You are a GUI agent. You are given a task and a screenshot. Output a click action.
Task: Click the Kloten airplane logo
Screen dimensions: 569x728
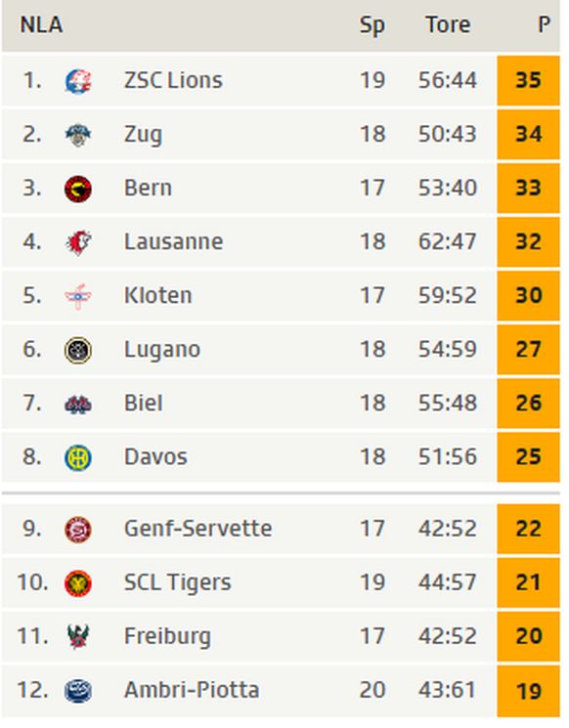point(78,296)
